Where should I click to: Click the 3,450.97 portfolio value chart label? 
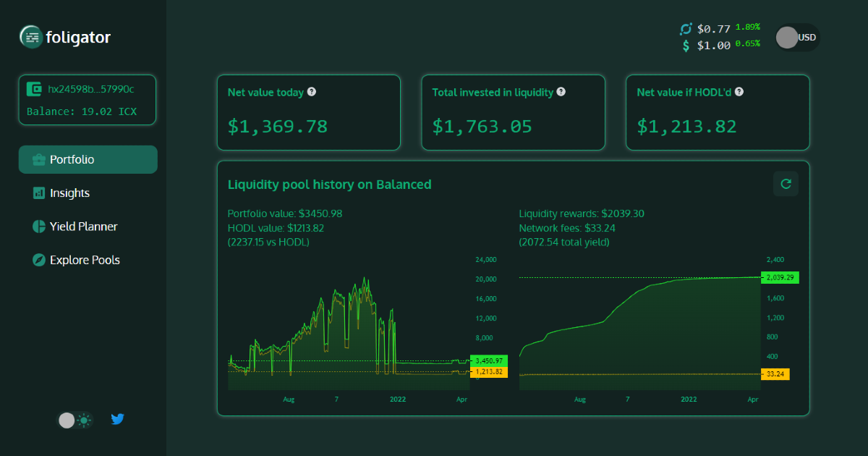pyautogui.click(x=489, y=360)
